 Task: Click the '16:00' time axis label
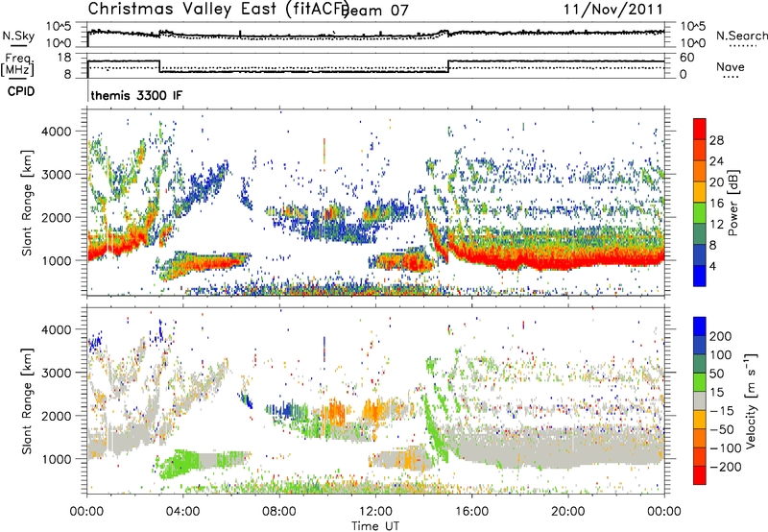[x=471, y=512]
